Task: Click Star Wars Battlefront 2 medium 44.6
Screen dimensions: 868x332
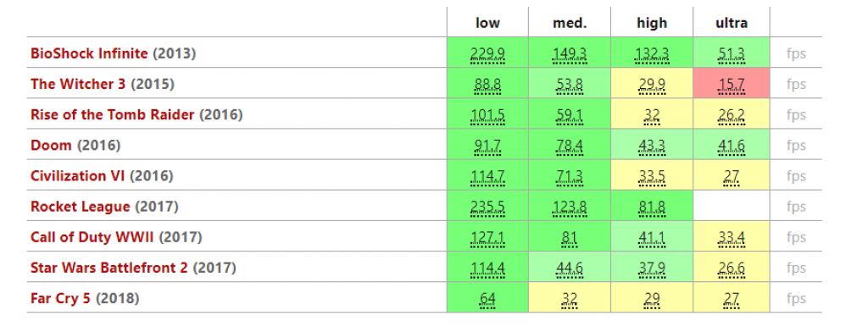Action: [x=569, y=268]
